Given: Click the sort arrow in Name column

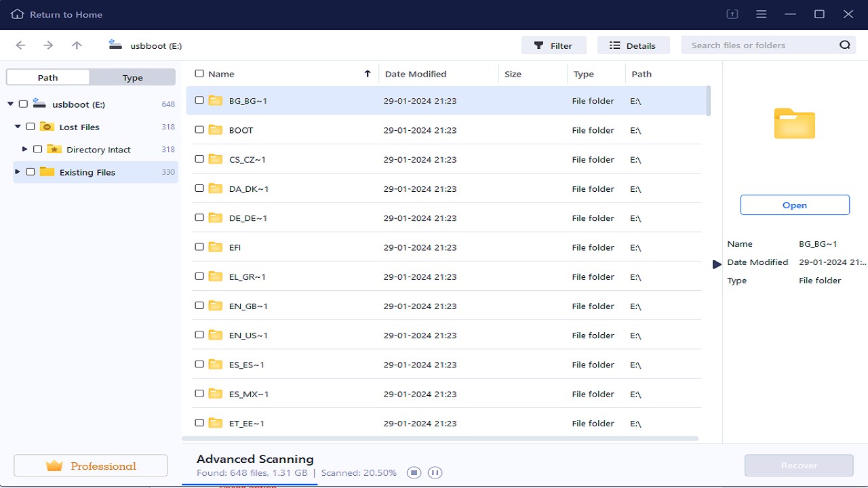Looking at the screenshot, I should (x=368, y=73).
